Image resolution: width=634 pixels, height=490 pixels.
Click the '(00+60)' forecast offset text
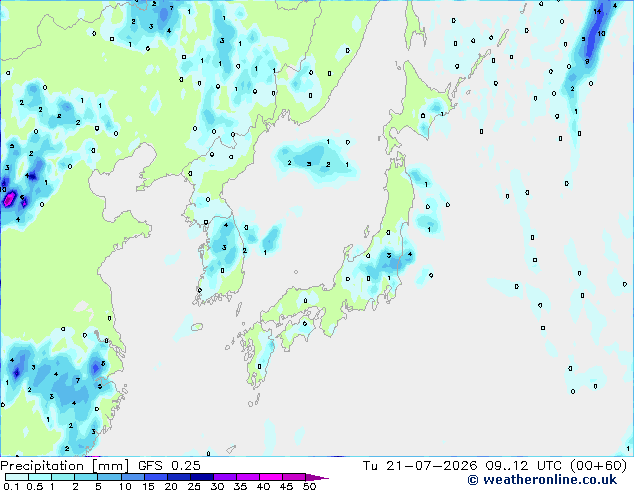tap(598, 466)
